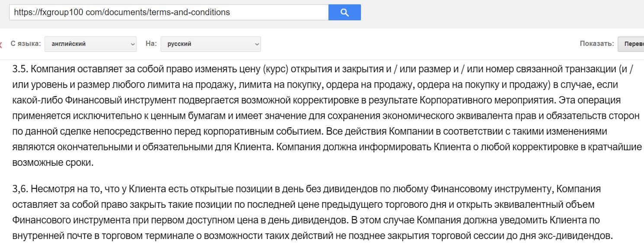Click the "3,6." clause number
644x252 pixels.
[x=20, y=189]
